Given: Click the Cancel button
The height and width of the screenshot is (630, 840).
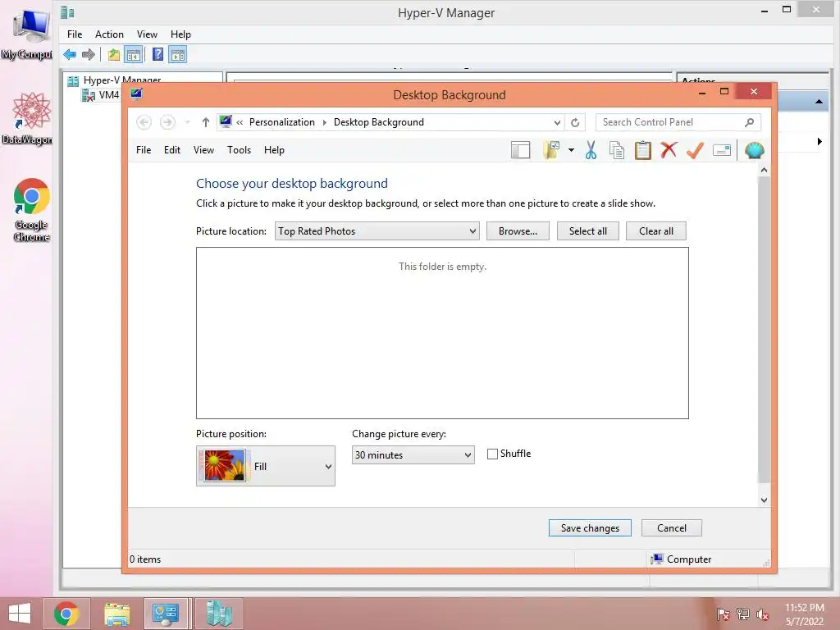Looking at the screenshot, I should pos(671,527).
